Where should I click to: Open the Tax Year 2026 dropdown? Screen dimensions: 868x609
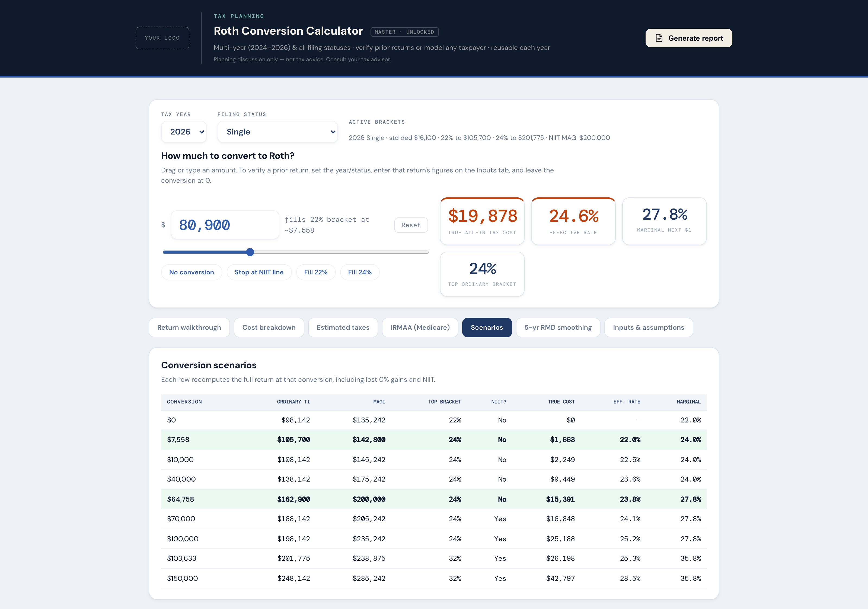[184, 132]
